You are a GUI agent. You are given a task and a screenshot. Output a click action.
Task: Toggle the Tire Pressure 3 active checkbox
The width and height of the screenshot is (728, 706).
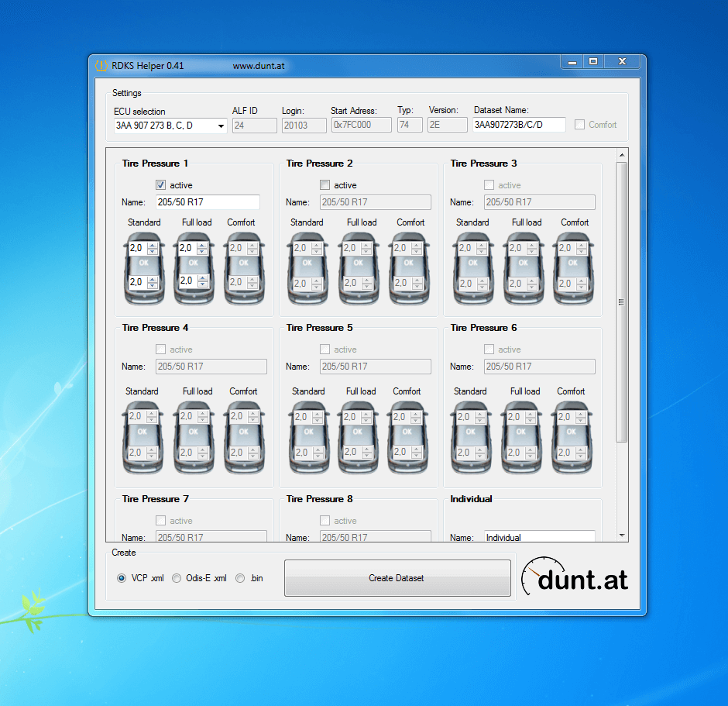489,185
